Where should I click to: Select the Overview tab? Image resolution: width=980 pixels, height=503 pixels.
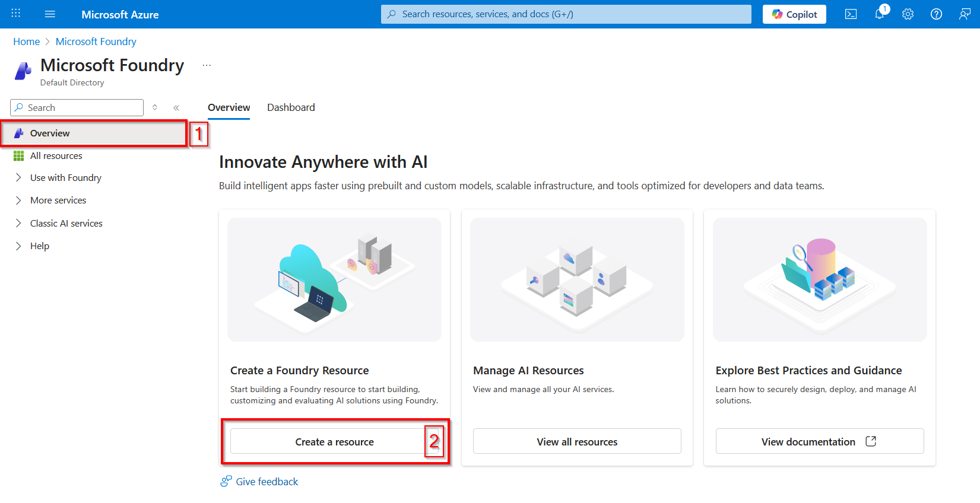(x=229, y=107)
